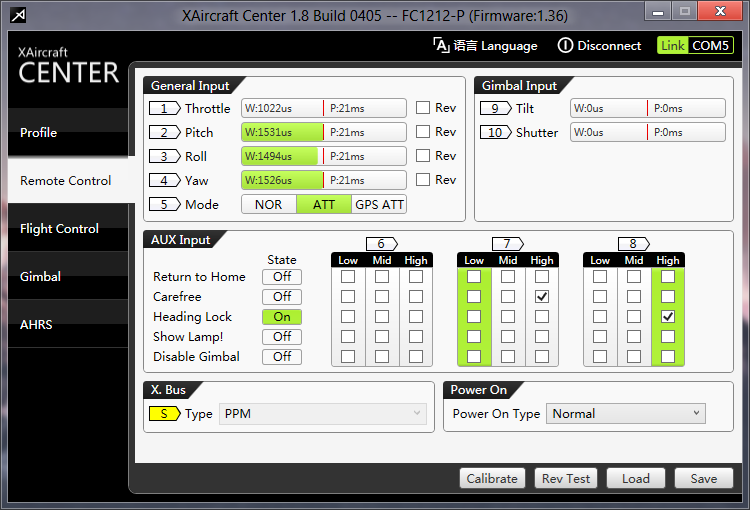Check Disable Gimbal channel 7 High

click(x=542, y=356)
